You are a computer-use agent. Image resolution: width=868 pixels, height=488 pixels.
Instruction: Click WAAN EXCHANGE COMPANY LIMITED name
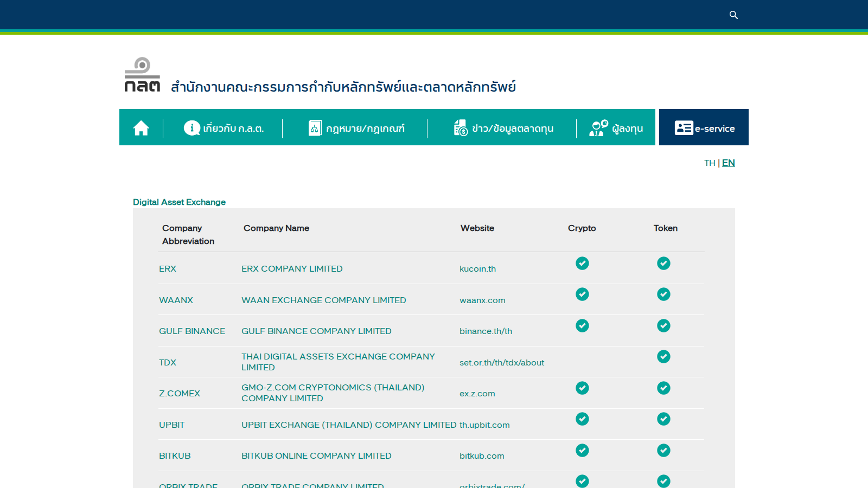click(x=324, y=300)
